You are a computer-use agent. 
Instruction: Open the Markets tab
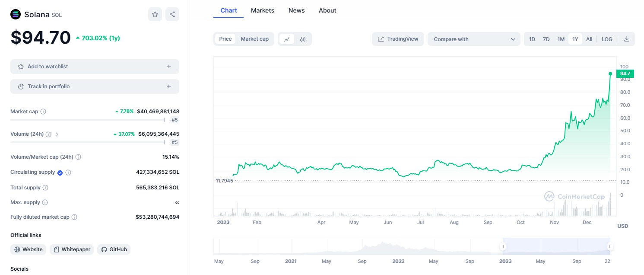point(262,10)
